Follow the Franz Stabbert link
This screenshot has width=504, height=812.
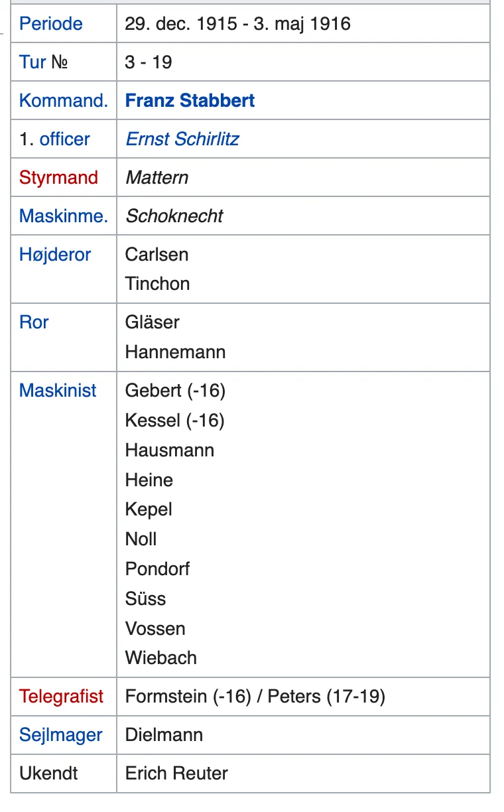pyautogui.click(x=190, y=101)
